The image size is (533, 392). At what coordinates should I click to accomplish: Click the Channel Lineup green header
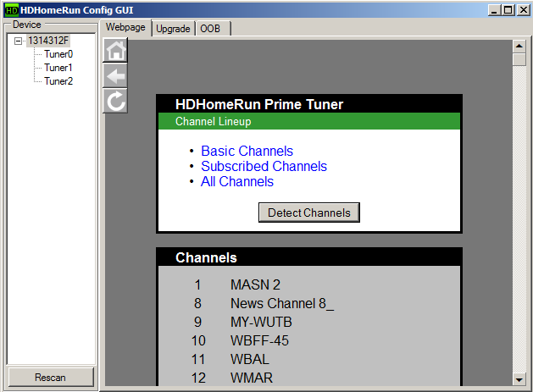pos(309,121)
